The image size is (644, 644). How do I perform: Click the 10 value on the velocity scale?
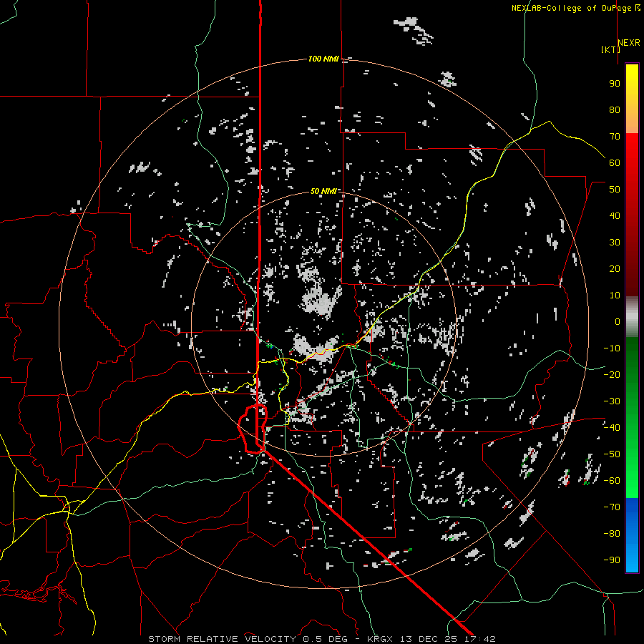[x=615, y=296]
